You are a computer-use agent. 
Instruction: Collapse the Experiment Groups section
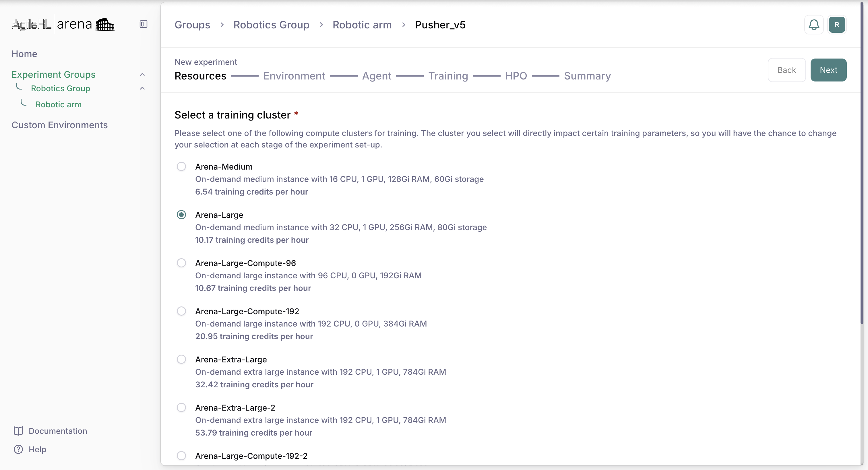(143, 74)
